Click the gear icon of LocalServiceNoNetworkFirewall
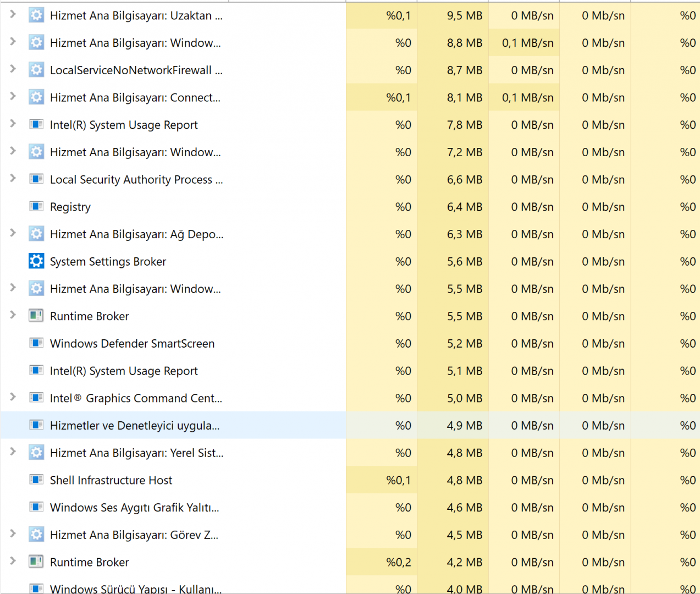The image size is (700, 594). [x=36, y=70]
